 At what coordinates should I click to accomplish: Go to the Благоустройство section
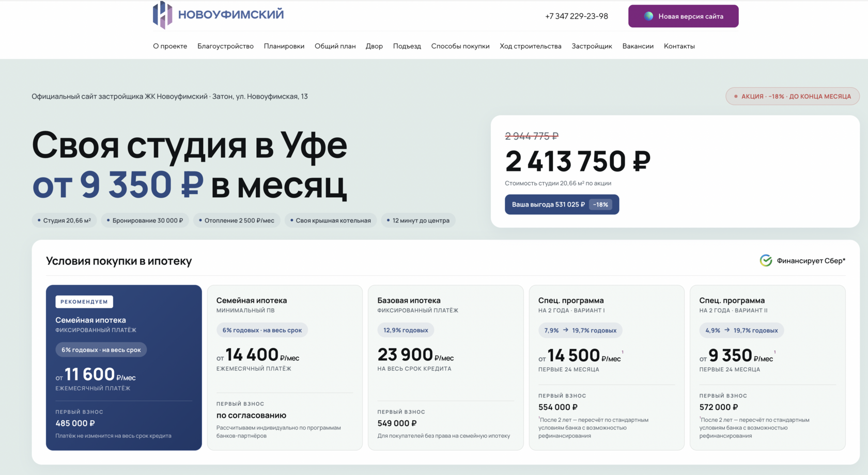[x=225, y=46]
